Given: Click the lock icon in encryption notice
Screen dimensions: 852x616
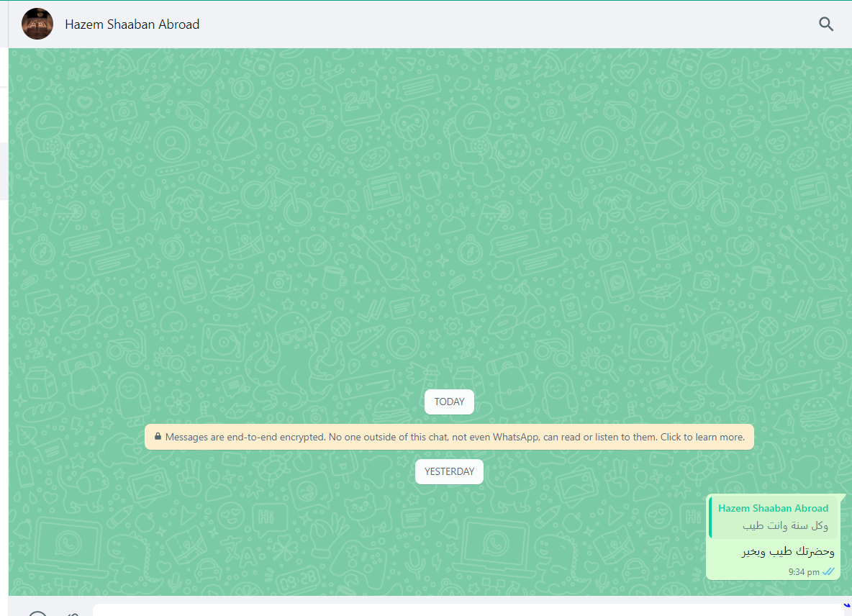Looking at the screenshot, I should (158, 436).
